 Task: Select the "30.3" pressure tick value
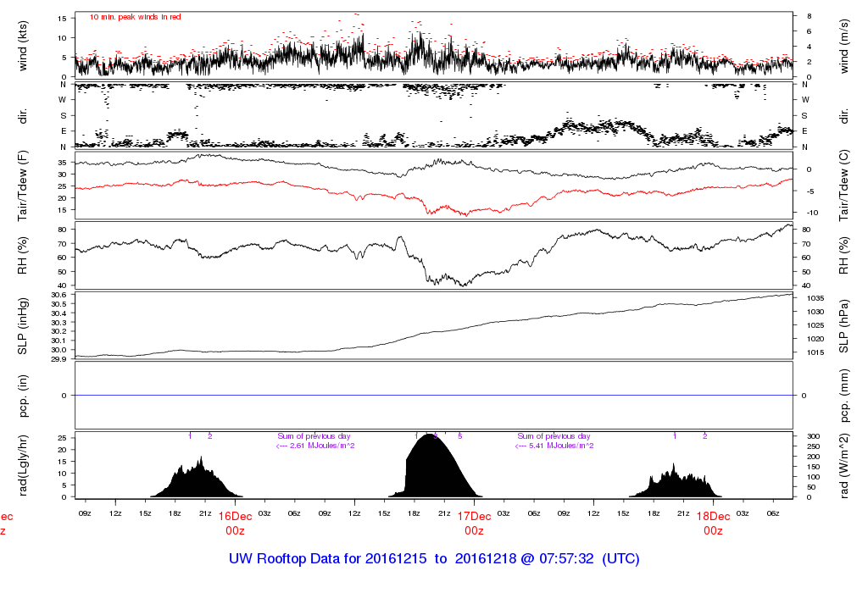point(58,323)
